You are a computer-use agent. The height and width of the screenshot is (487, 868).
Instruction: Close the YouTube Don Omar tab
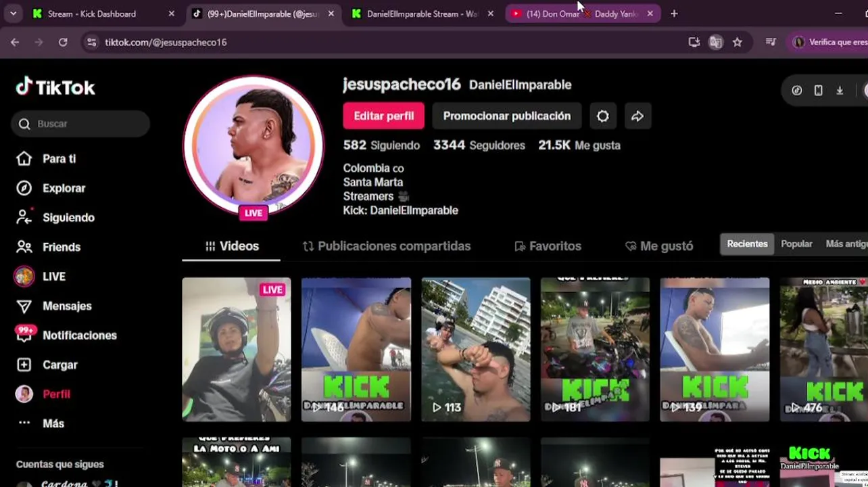[650, 14]
